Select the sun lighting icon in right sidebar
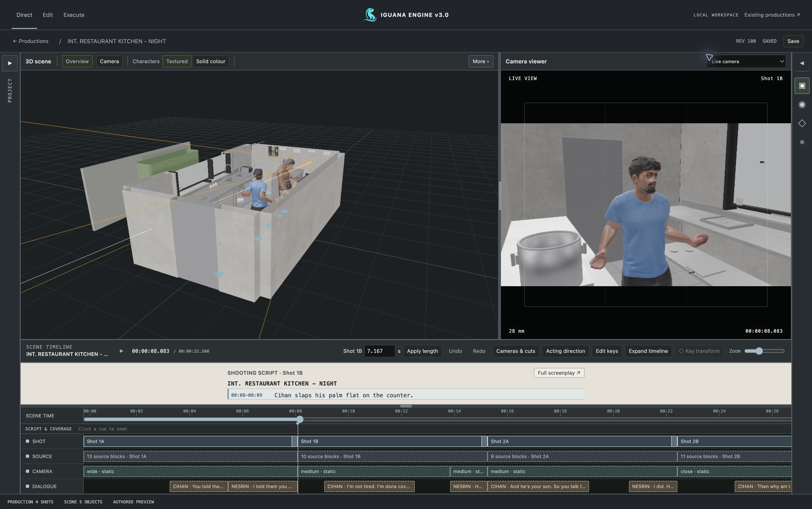 802,142
